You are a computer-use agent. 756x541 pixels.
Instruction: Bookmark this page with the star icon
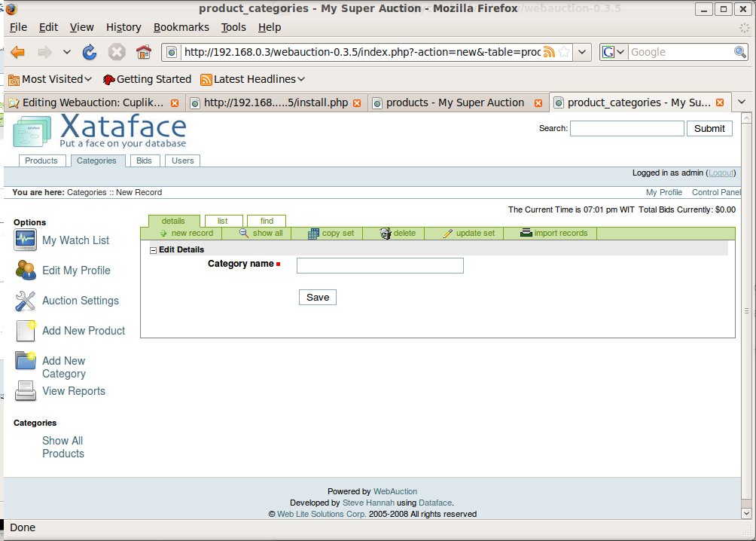coord(563,52)
